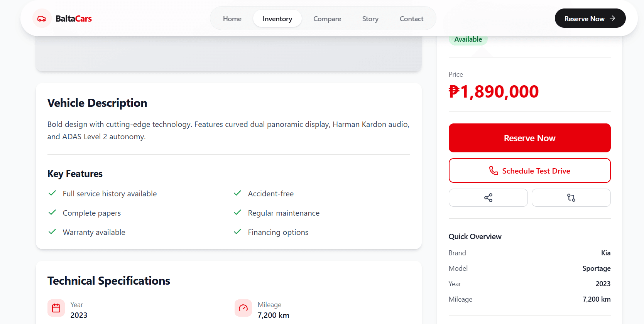
Task: Go to the Compare navigation tab
Action: click(327, 19)
